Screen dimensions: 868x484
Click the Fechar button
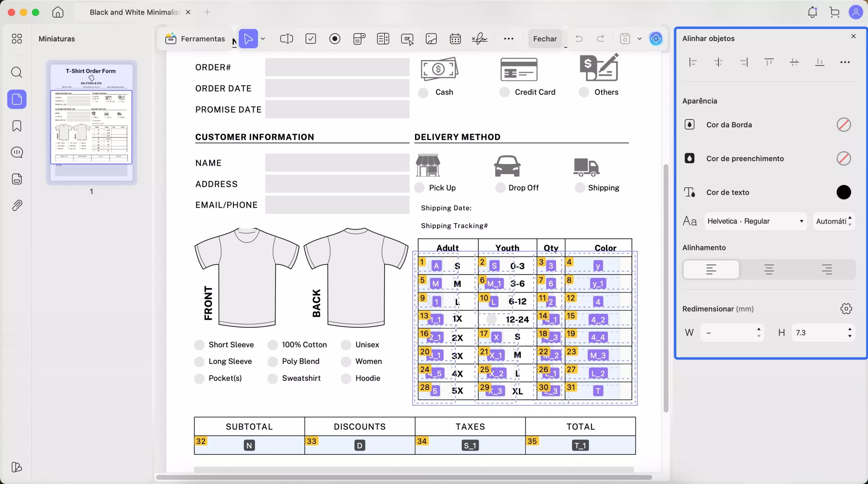545,39
